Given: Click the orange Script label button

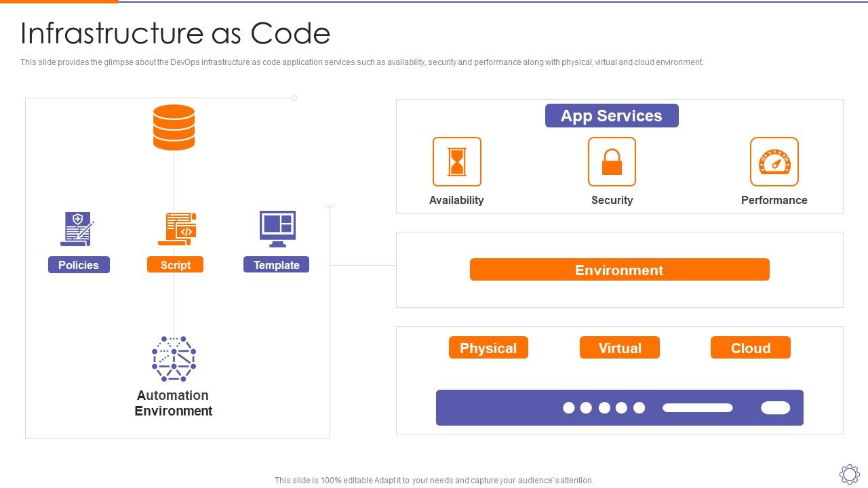Looking at the screenshot, I should click(x=175, y=265).
